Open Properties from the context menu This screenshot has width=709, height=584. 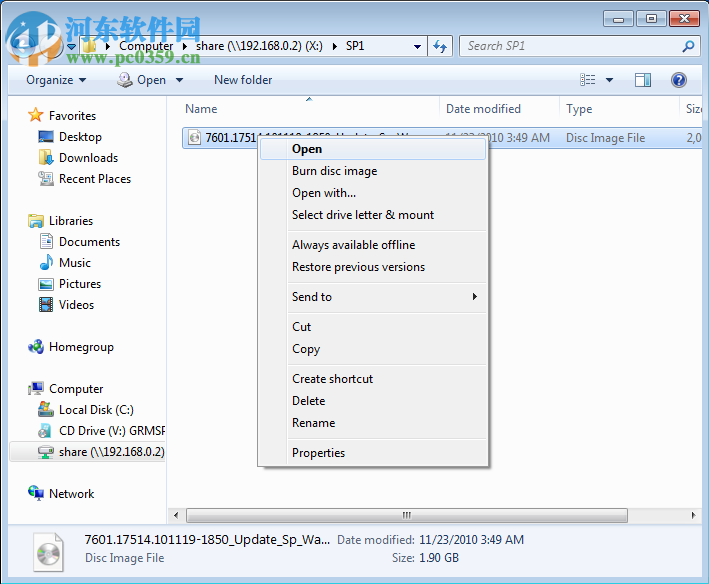[x=373, y=453]
